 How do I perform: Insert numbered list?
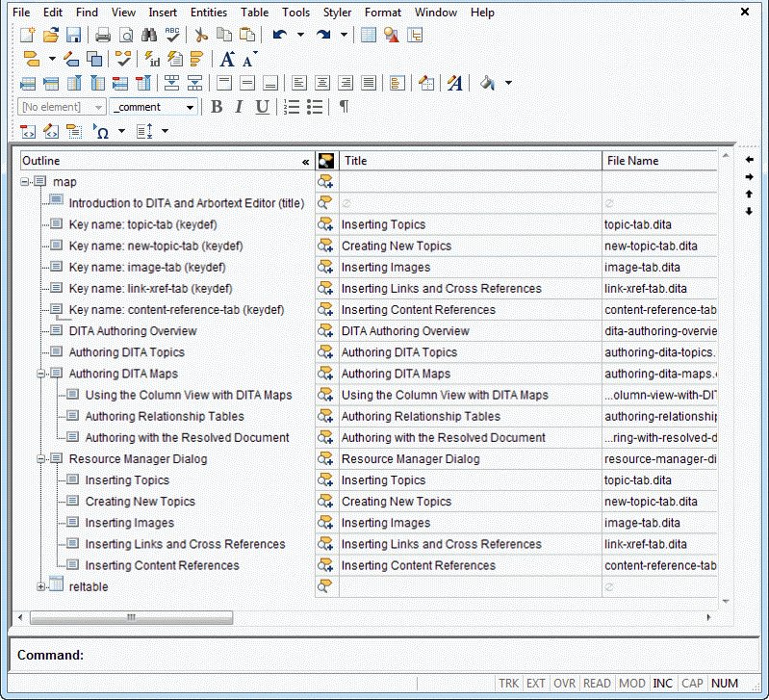[x=292, y=107]
